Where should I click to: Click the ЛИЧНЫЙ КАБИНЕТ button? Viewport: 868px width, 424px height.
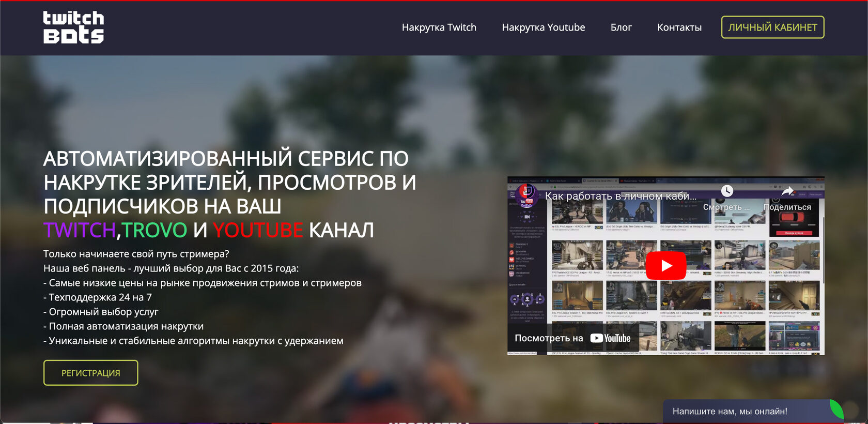point(772,27)
